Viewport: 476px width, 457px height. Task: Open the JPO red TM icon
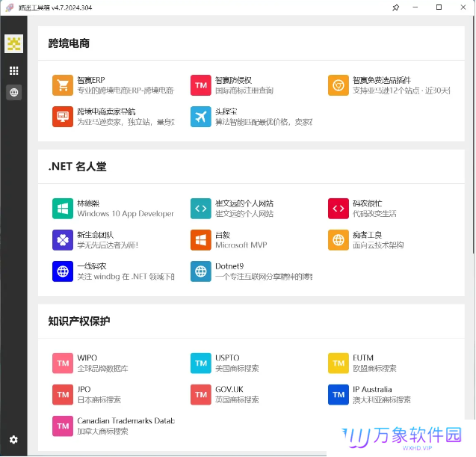[63, 395]
